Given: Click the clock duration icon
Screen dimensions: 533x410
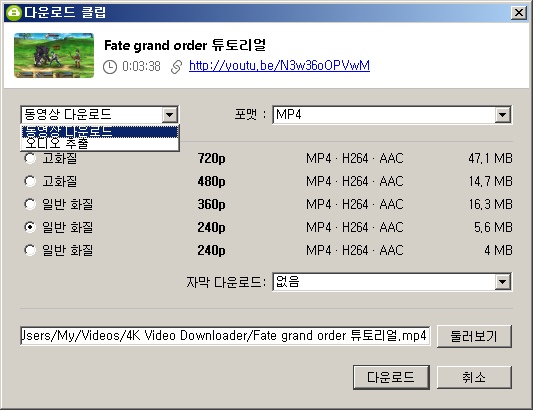Looking at the screenshot, I should pos(110,67).
